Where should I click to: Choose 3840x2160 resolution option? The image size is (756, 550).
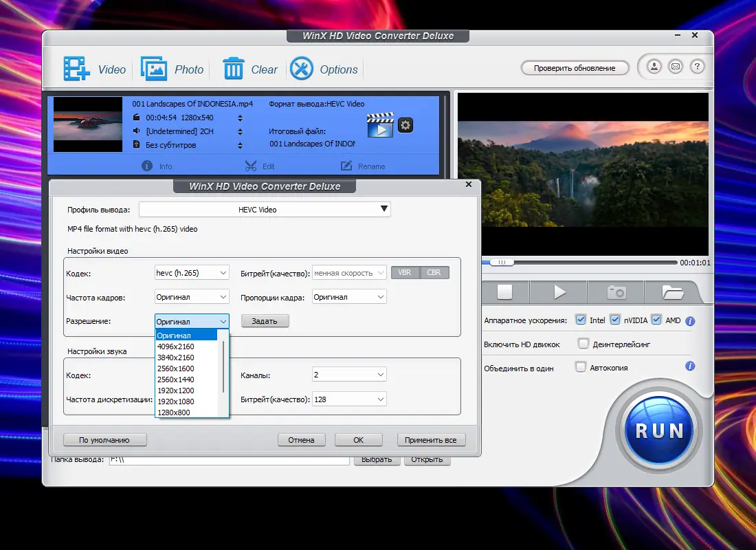176,357
